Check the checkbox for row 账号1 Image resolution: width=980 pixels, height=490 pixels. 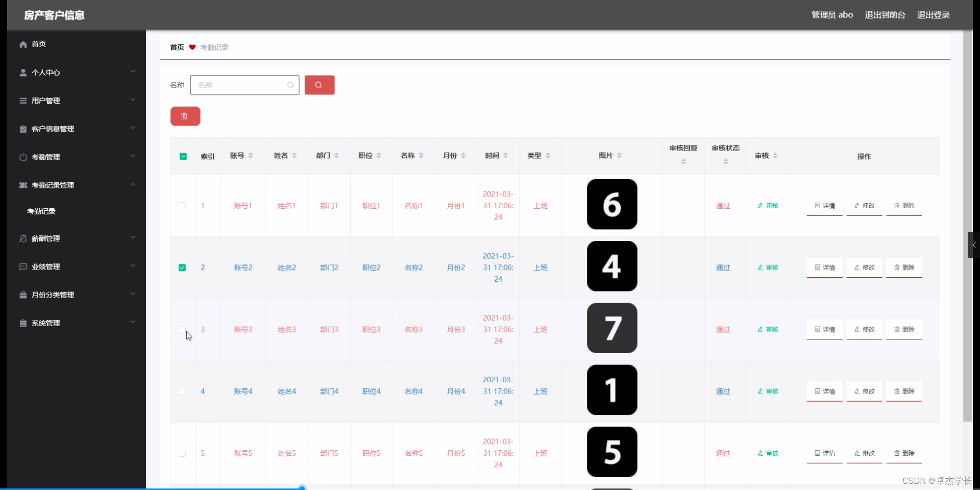tap(182, 206)
